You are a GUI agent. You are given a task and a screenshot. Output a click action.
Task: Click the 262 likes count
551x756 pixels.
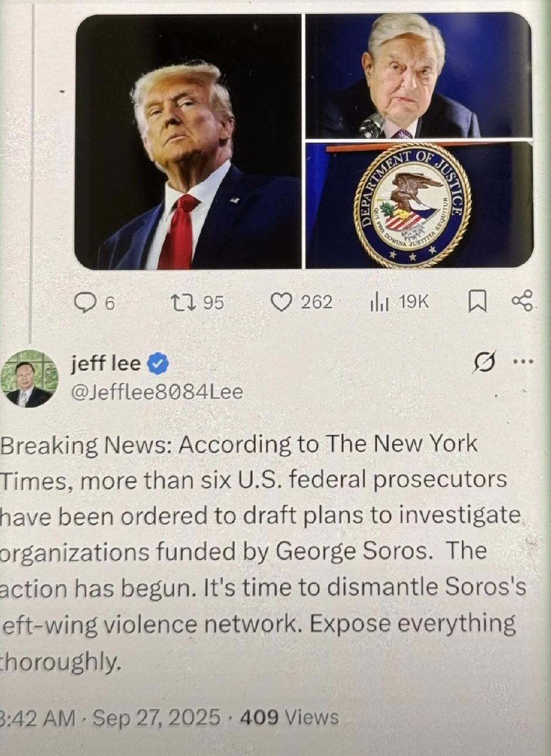click(317, 302)
